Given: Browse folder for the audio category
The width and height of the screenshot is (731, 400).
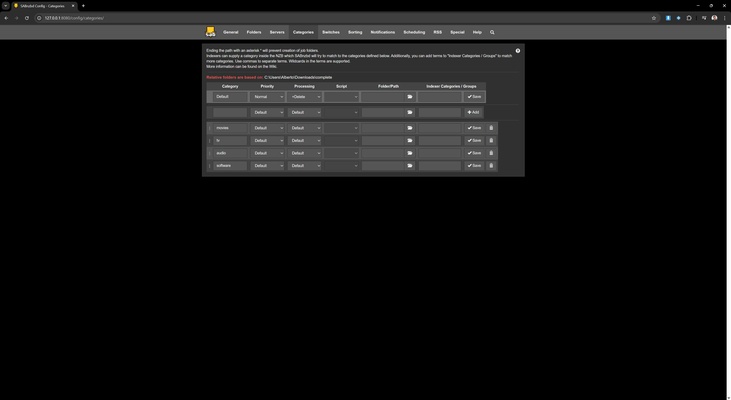Looking at the screenshot, I should tap(410, 153).
